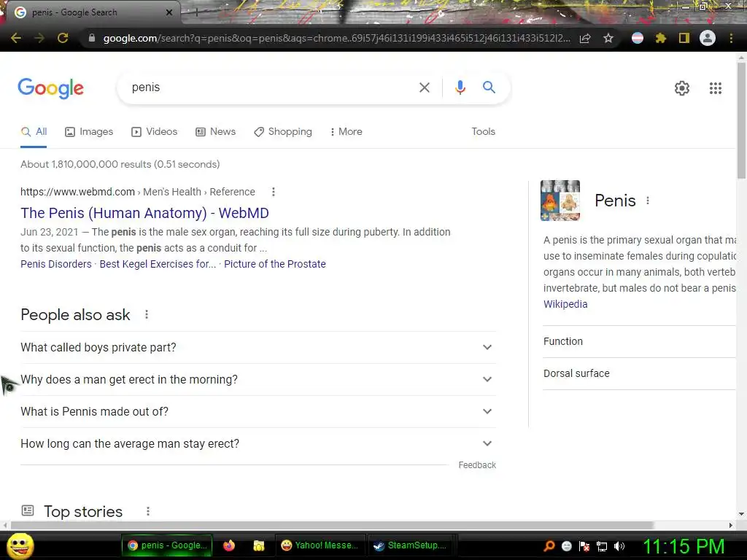Open the network tray icon
Image resolution: width=747 pixels, height=560 pixels.
coord(602,546)
